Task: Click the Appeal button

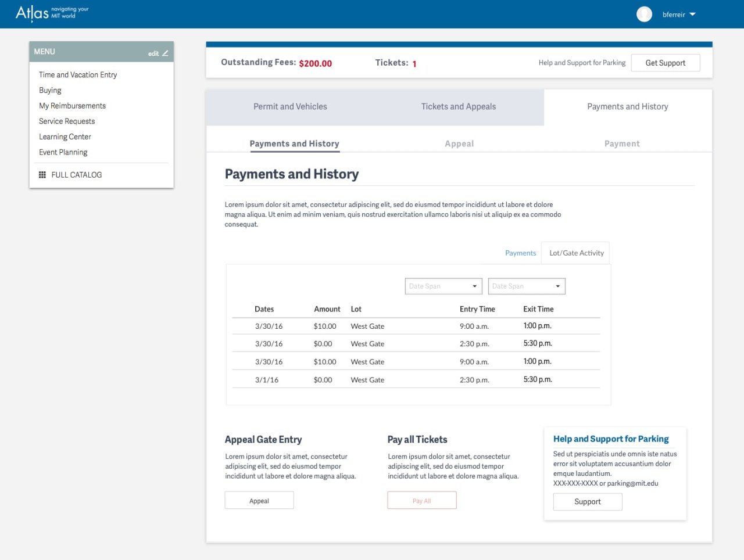Action: coord(259,501)
